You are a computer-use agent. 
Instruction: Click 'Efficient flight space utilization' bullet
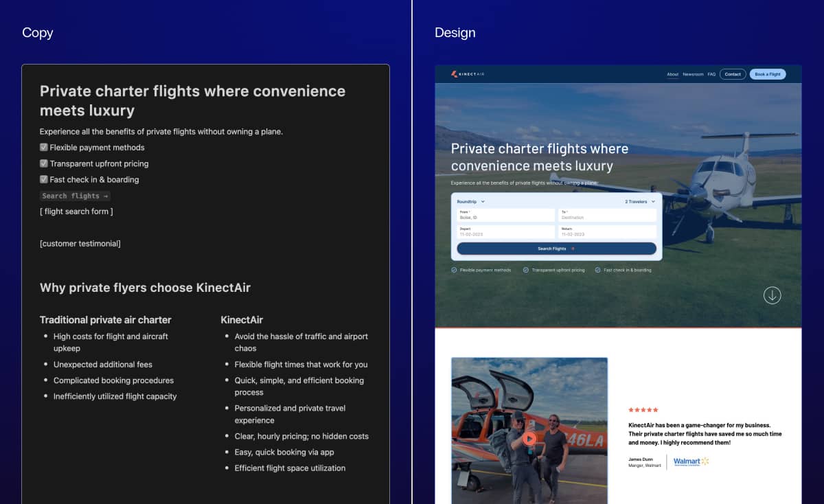(x=290, y=468)
